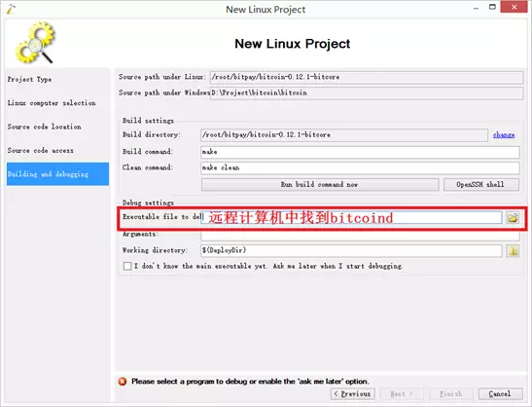Open the Project Type step
Screen dimensions: 532x407
29,79
